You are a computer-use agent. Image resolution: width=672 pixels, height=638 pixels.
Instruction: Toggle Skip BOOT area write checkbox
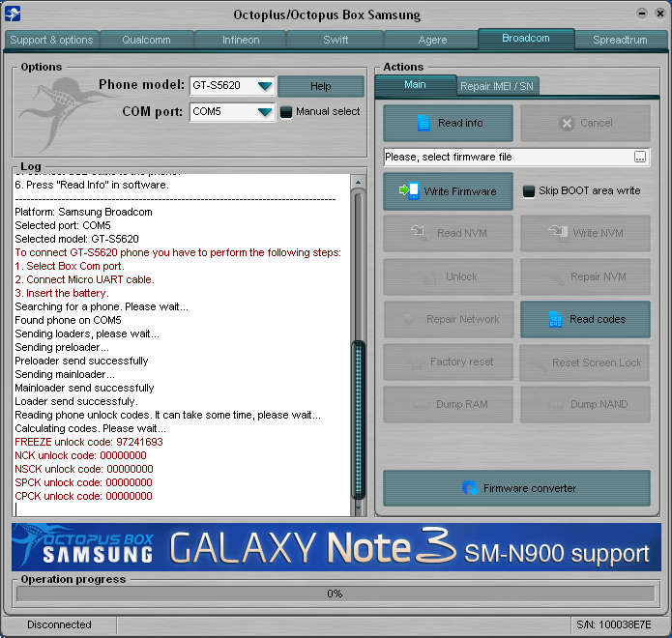[529, 191]
